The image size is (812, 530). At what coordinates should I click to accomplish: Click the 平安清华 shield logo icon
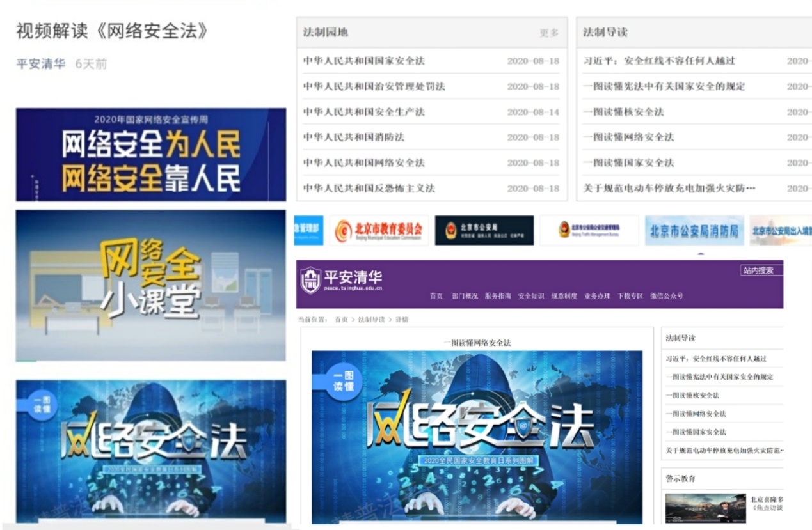[x=311, y=281]
